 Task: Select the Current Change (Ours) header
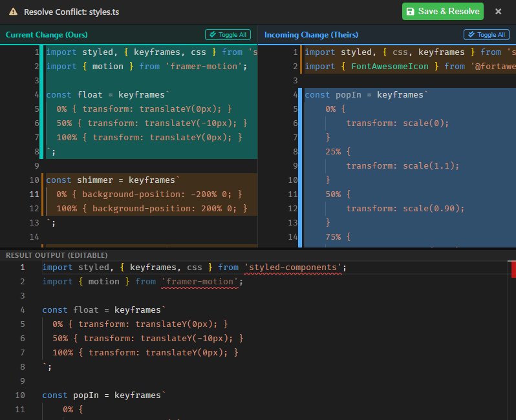[x=47, y=35]
